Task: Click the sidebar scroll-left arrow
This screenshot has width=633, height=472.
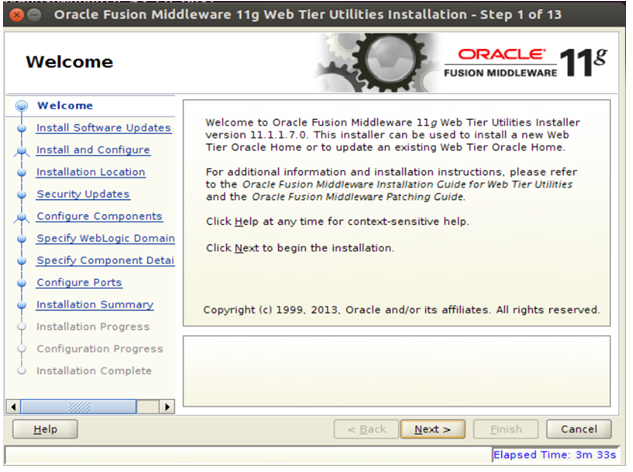Action: (x=14, y=407)
